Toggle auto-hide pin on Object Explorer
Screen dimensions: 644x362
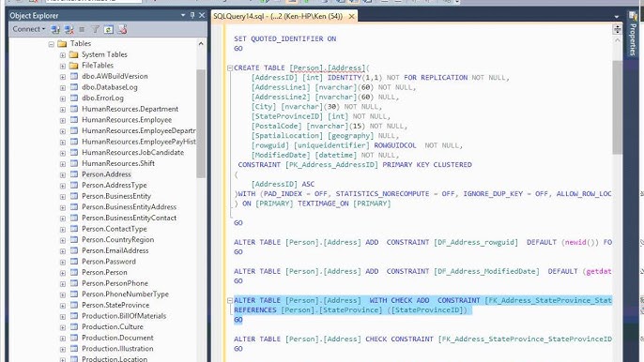click(192, 15)
